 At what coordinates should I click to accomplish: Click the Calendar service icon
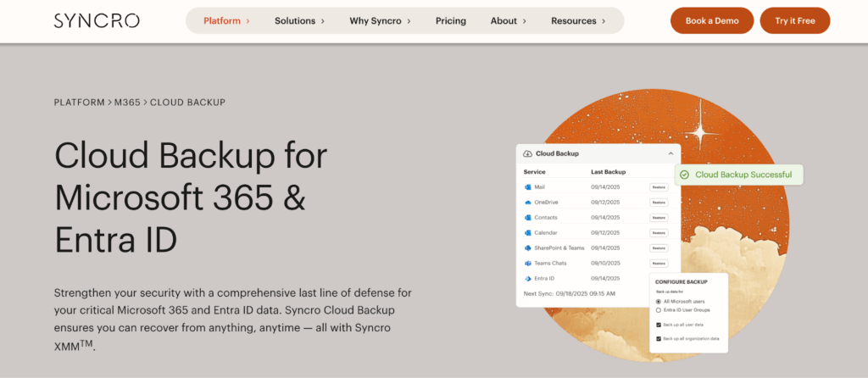coord(527,233)
